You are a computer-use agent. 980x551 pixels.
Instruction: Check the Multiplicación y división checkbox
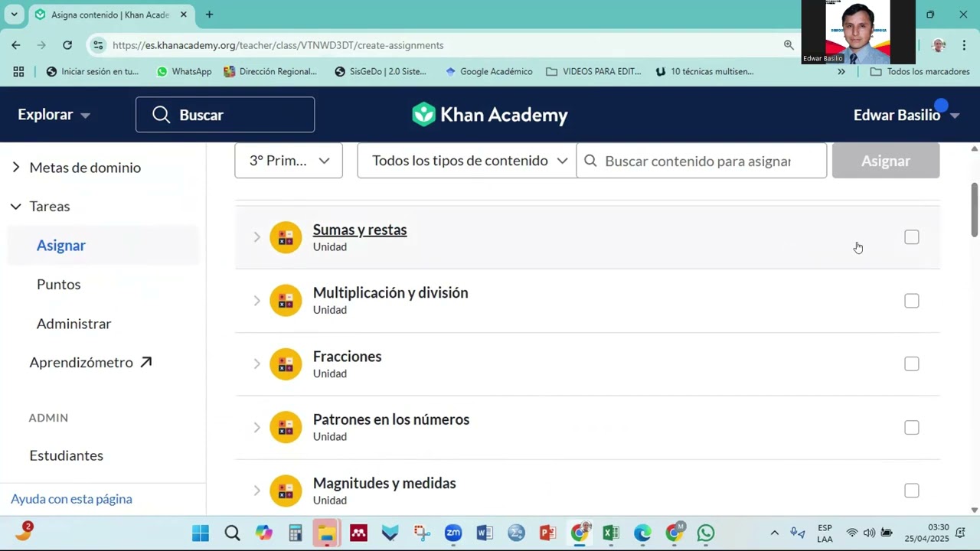911,301
